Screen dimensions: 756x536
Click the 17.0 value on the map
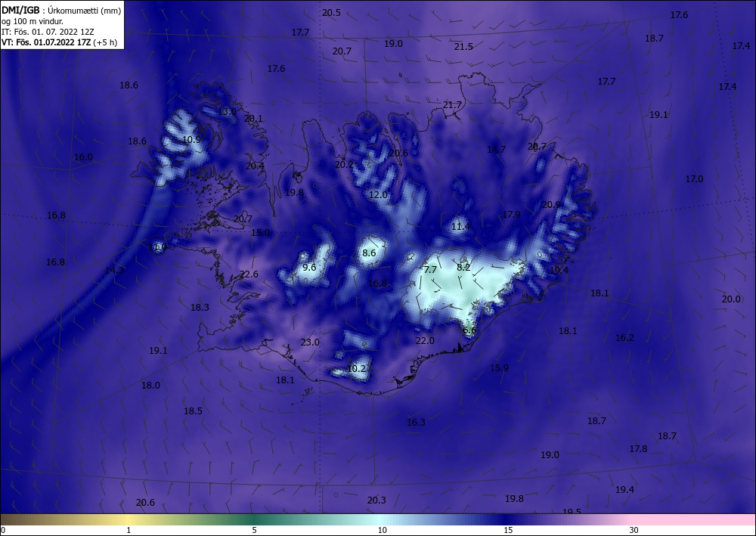[x=694, y=179]
